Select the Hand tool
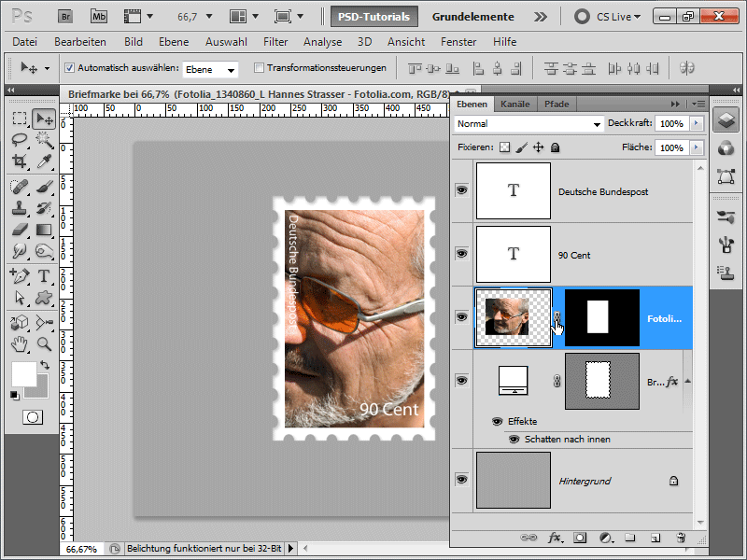Screen dimensions: 747x560 (x=19, y=343)
